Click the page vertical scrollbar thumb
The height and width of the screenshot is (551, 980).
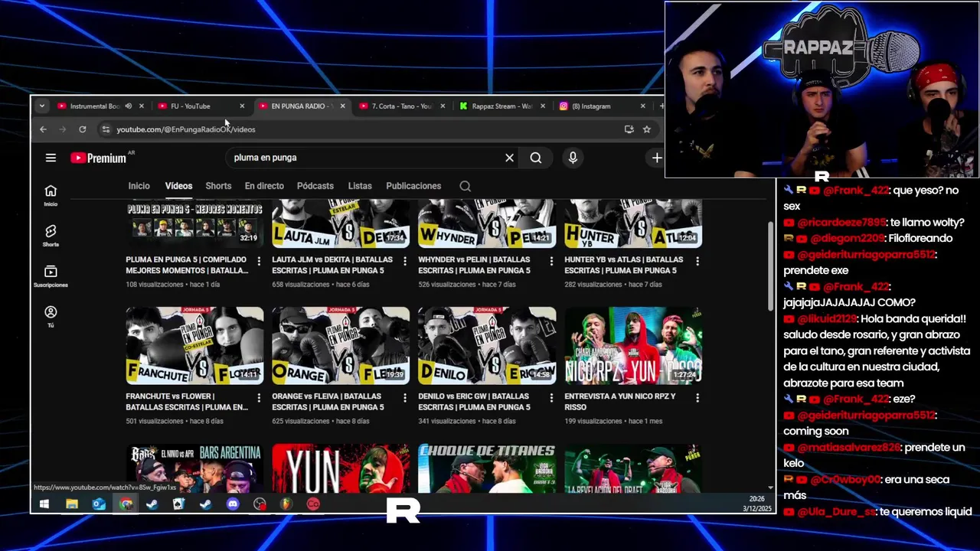[771, 266]
